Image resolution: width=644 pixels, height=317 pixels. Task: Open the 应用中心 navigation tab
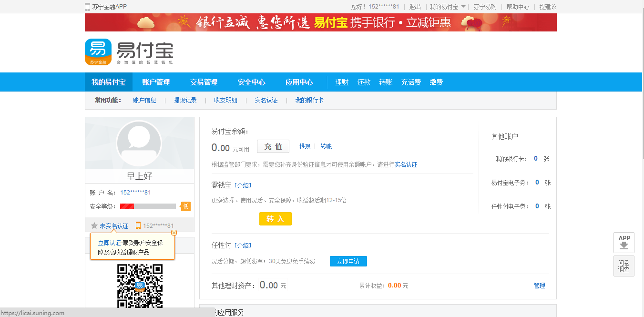299,82
